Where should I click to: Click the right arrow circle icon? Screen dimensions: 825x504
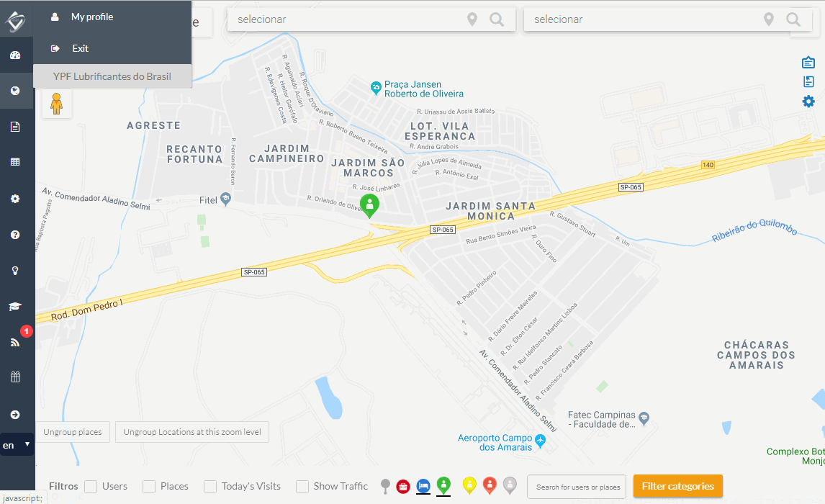tap(15, 415)
